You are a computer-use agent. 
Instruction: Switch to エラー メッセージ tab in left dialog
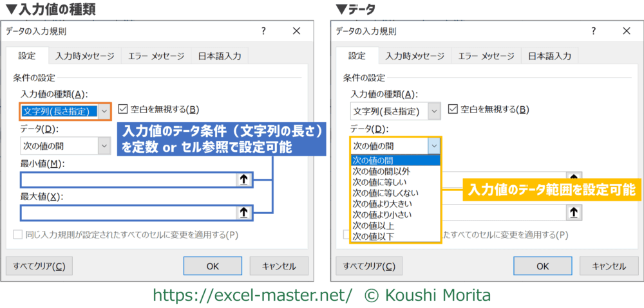click(156, 57)
